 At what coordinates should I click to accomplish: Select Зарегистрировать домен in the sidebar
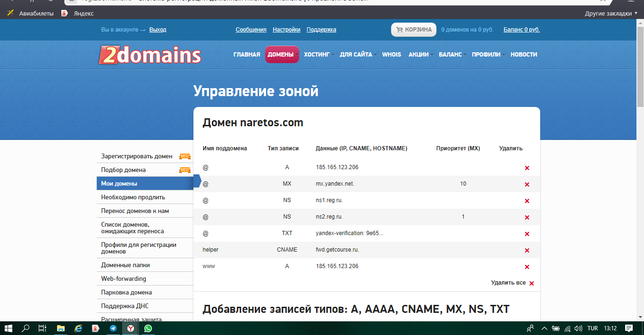pyautogui.click(x=145, y=156)
